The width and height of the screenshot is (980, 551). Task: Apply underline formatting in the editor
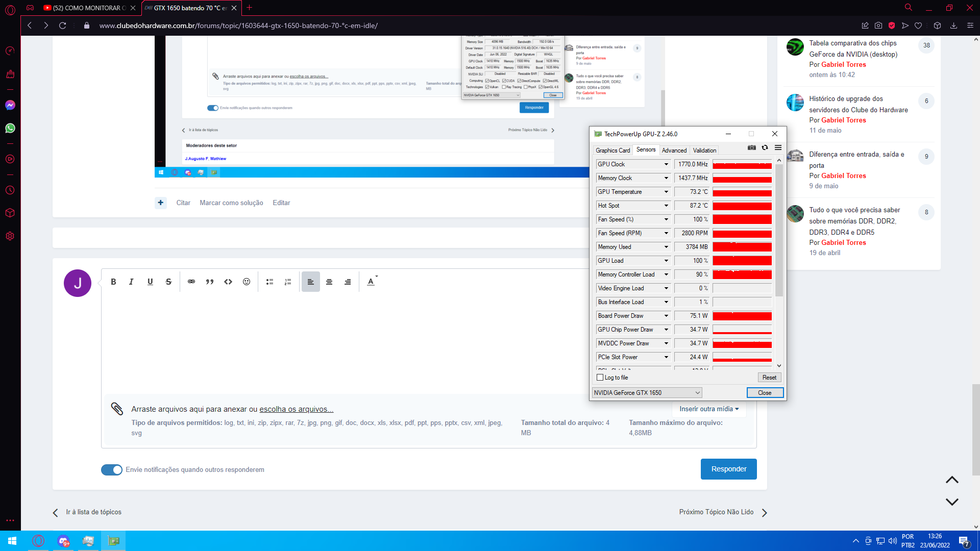pos(150,282)
